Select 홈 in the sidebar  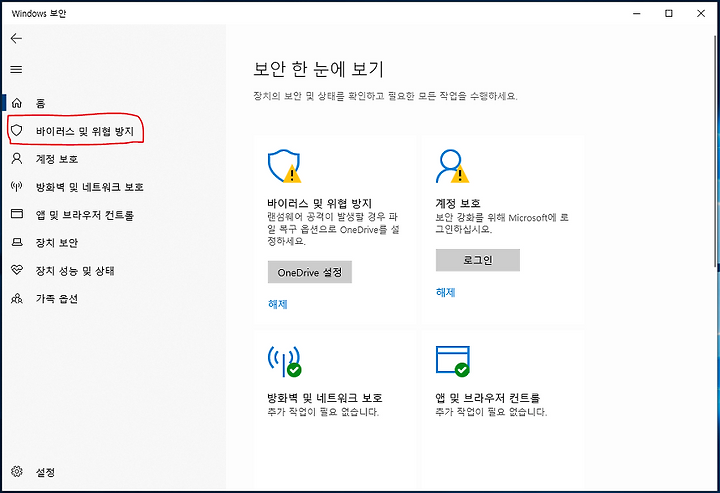pos(41,103)
